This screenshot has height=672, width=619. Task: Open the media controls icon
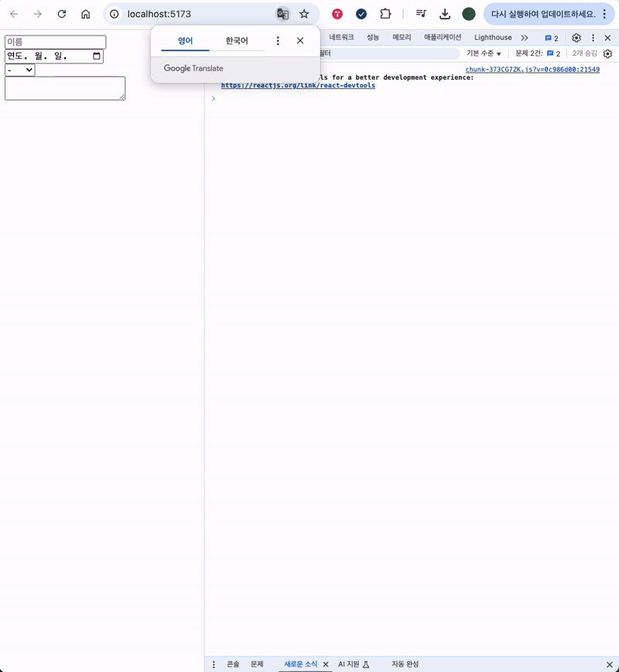coord(421,14)
